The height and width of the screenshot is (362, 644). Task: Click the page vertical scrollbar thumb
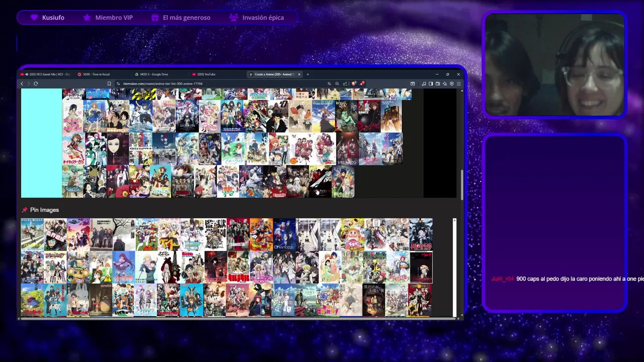(461, 185)
